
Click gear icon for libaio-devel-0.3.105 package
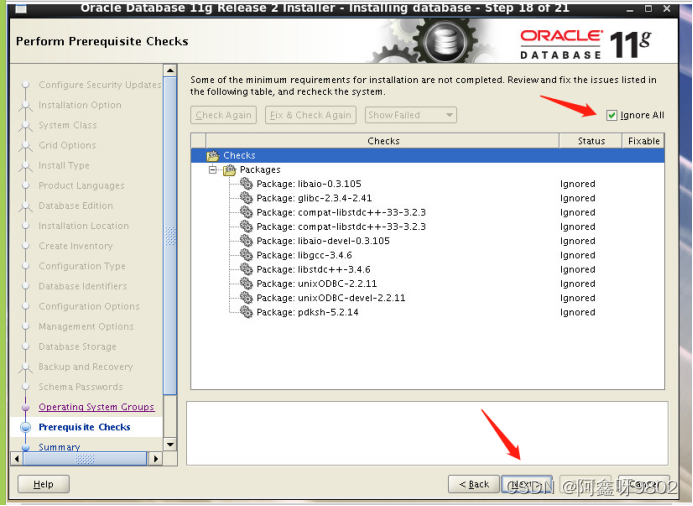(246, 241)
